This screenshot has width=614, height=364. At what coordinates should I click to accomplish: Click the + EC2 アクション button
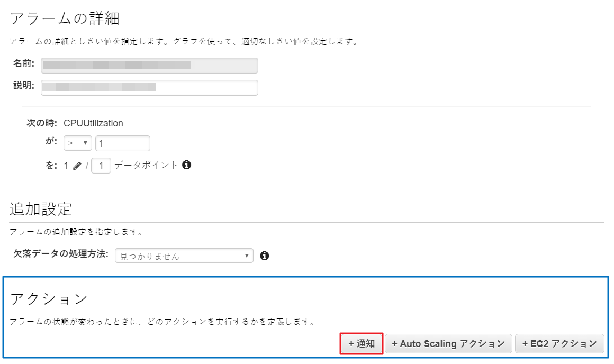559,344
